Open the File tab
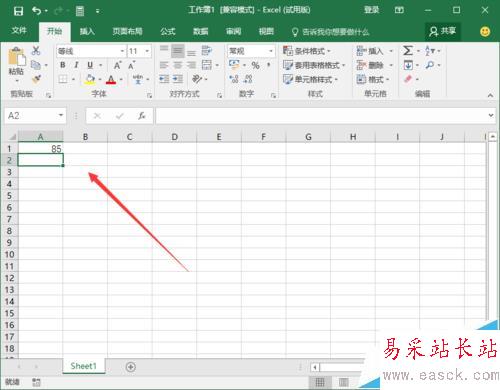This screenshot has height=390, width=500. pyautogui.click(x=19, y=31)
